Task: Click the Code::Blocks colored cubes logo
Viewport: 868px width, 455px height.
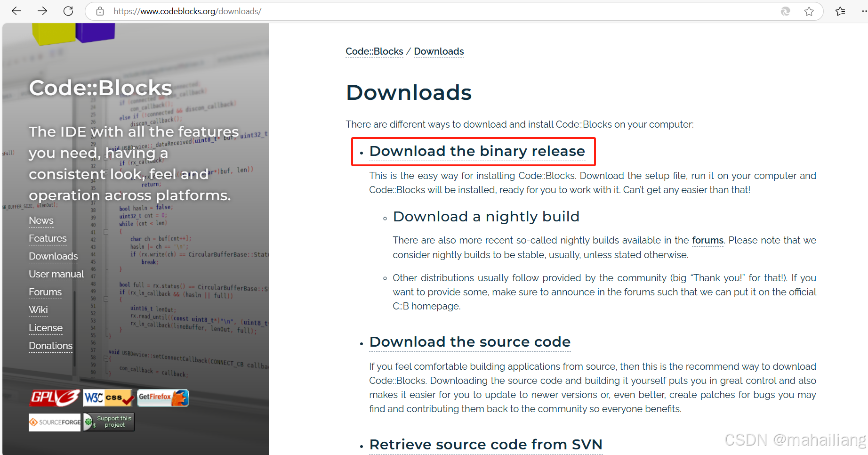Action: click(x=73, y=33)
